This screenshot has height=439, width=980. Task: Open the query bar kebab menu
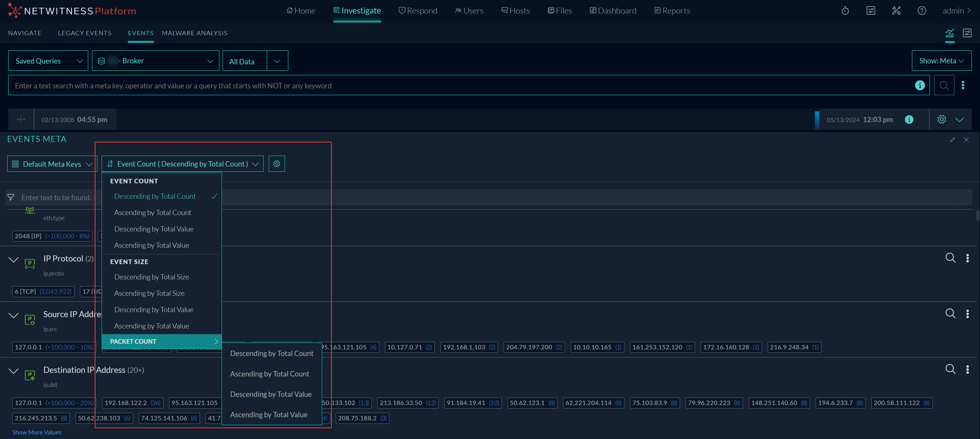pos(963,85)
